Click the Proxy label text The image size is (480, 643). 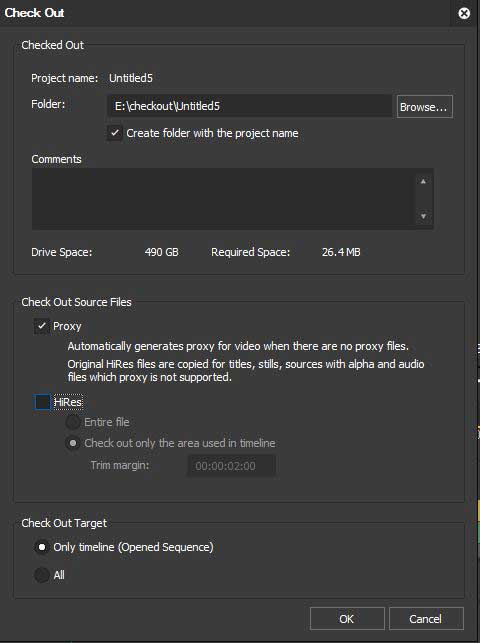tap(67, 326)
